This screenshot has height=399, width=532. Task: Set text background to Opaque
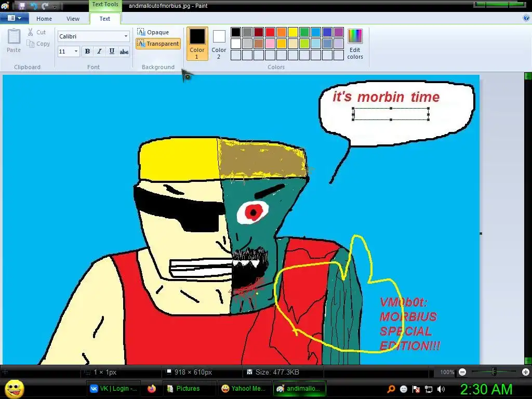(x=153, y=32)
